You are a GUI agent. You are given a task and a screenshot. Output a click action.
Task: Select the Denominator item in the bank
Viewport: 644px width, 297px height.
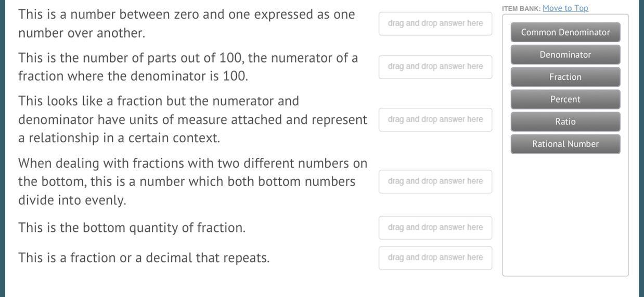pos(565,55)
